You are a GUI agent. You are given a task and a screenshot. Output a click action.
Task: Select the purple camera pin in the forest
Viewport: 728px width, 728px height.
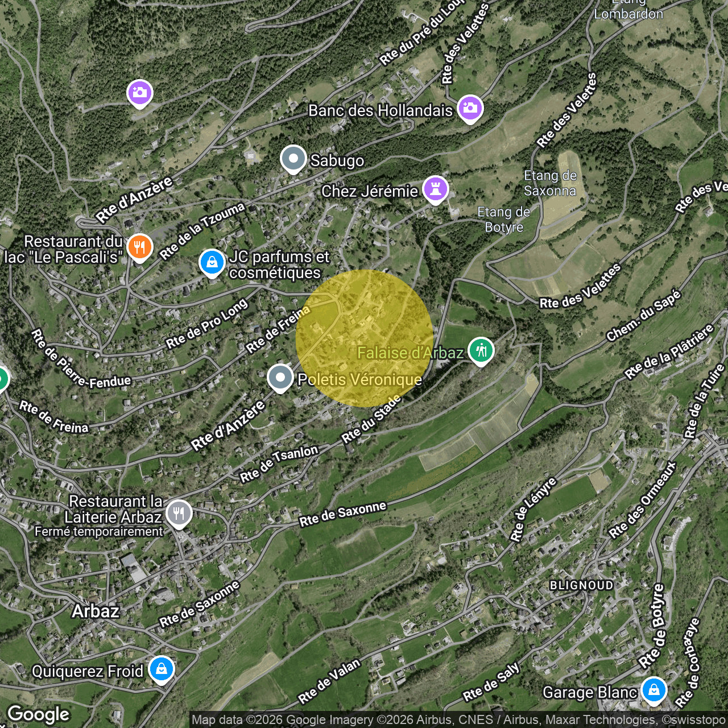point(140,92)
